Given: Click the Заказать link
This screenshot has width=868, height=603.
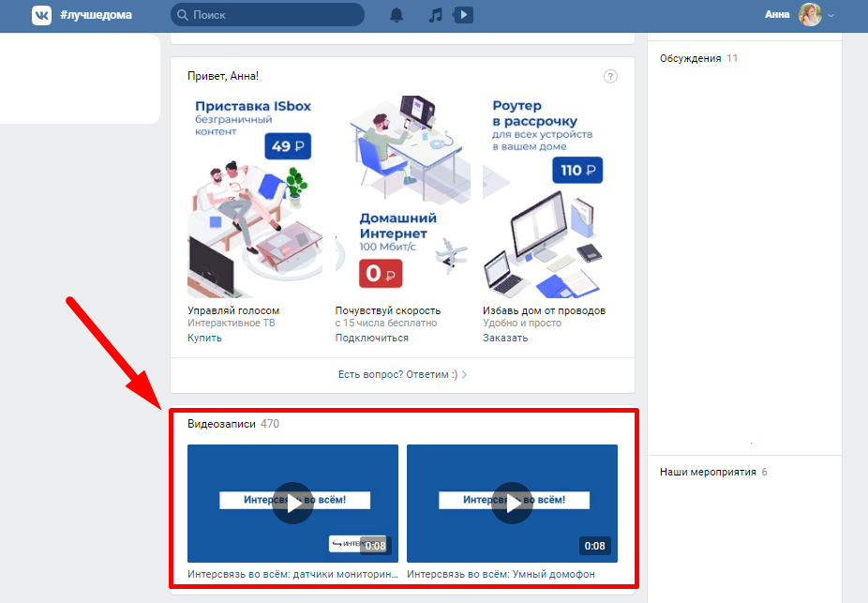Looking at the screenshot, I should [505, 338].
